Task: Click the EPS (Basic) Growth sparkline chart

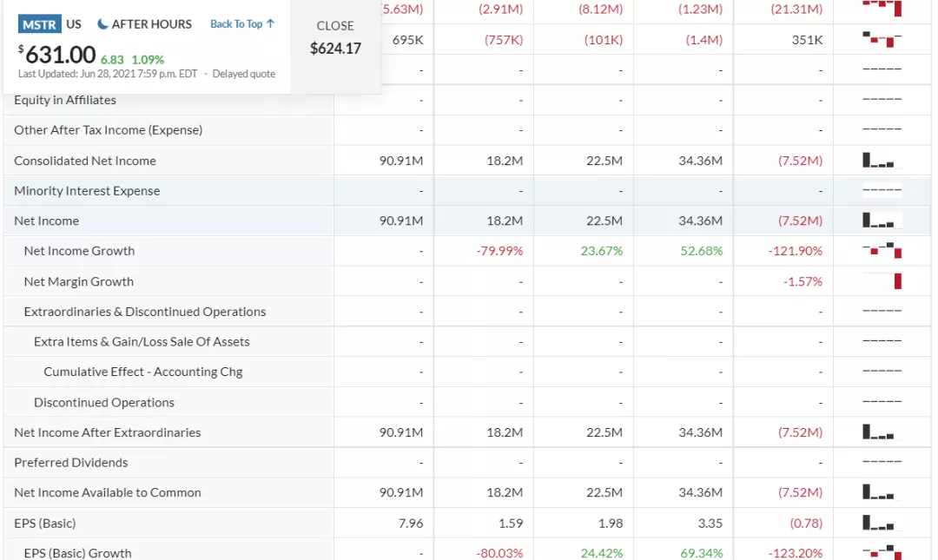Action: pos(882,552)
